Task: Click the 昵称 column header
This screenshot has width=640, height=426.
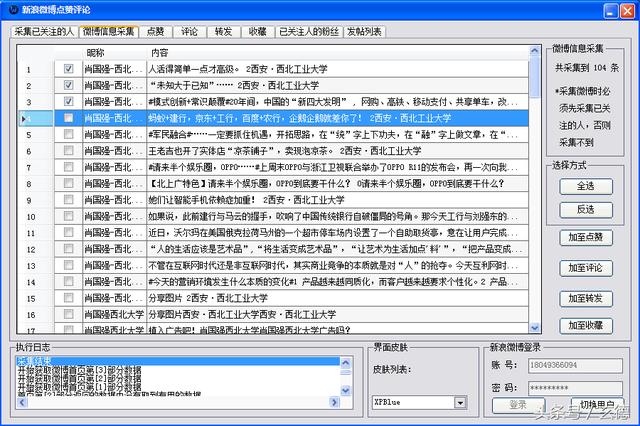Action: point(114,53)
